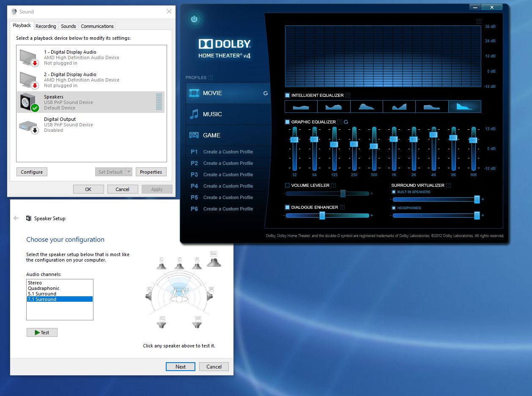Image resolution: width=532 pixels, height=396 pixels.
Task: Choose the first Intelligent Equalizer preset curve
Action: tap(301, 107)
